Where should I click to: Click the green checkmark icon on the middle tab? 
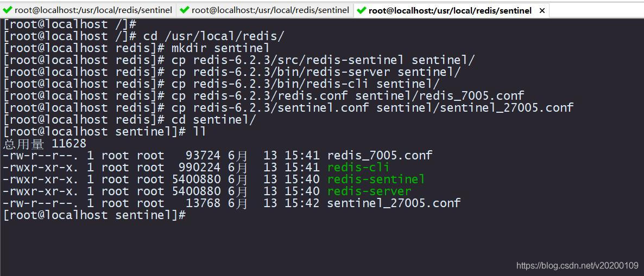point(185,10)
